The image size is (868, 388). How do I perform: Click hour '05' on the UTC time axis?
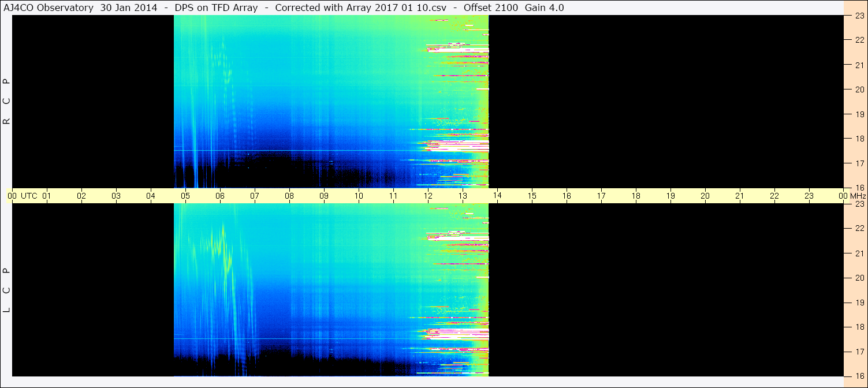point(185,196)
